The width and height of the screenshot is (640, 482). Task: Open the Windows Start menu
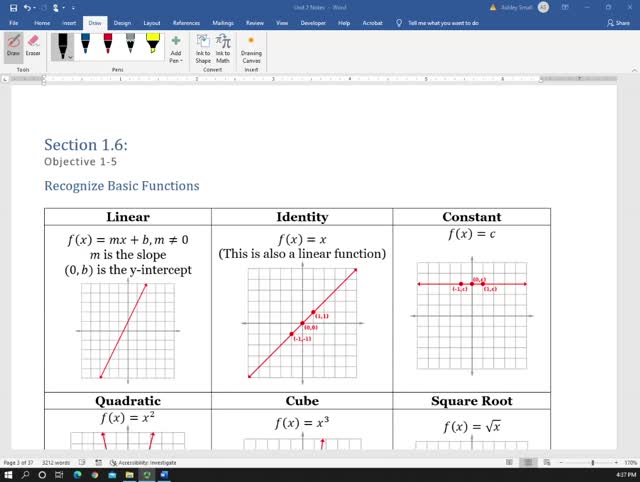[x=8, y=475]
